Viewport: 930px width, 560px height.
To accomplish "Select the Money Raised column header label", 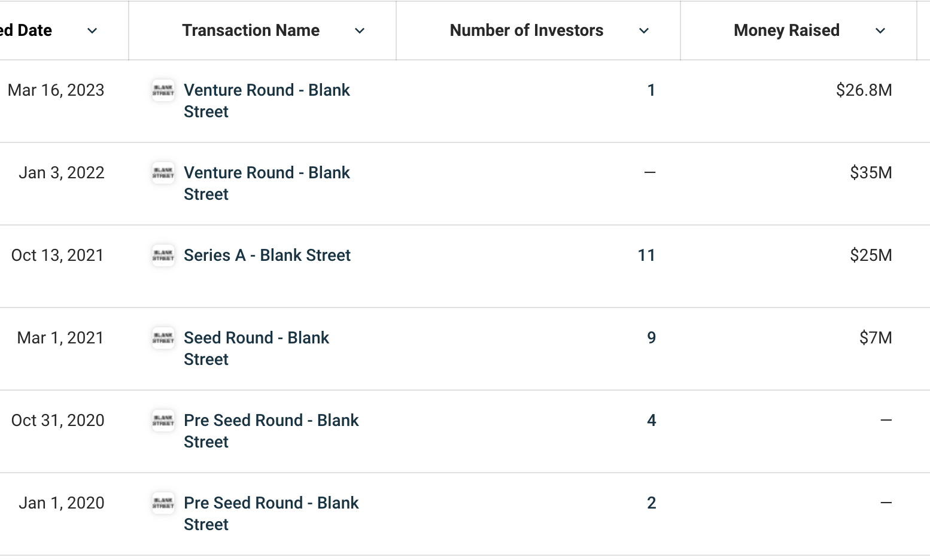I will pyautogui.click(x=786, y=31).
